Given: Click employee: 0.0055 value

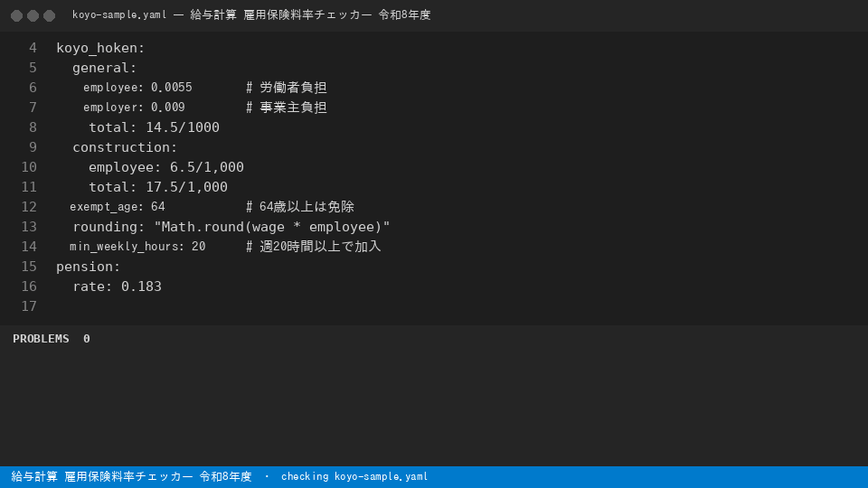Looking at the screenshot, I should click(137, 88).
